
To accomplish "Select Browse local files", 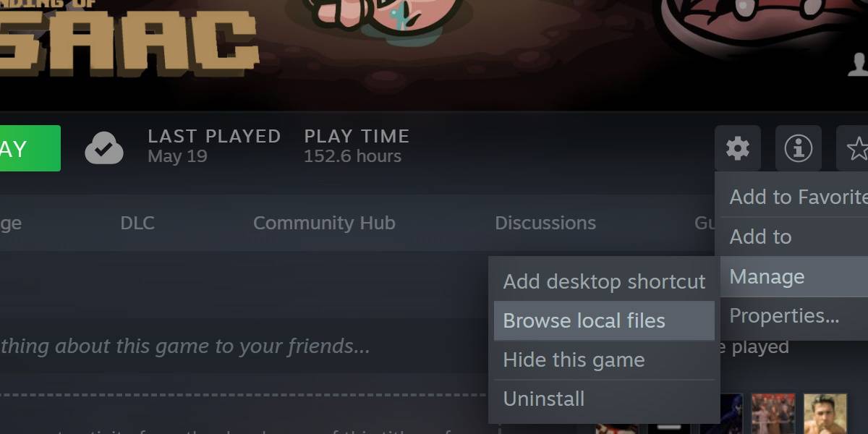I will coord(604,320).
